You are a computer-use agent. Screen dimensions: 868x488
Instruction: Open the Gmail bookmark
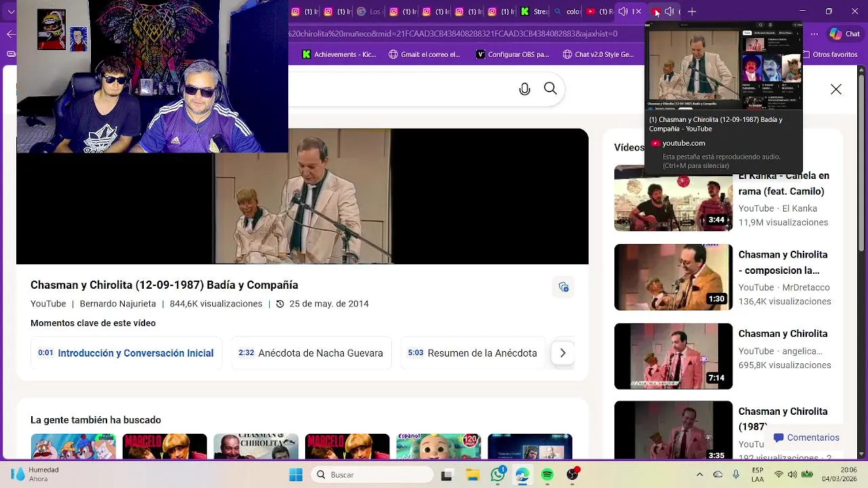(425, 54)
